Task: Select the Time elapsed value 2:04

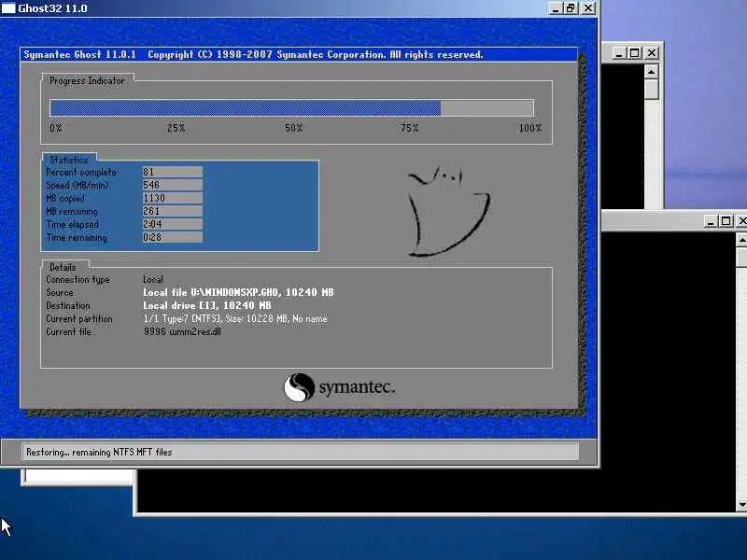Action: 173,224
